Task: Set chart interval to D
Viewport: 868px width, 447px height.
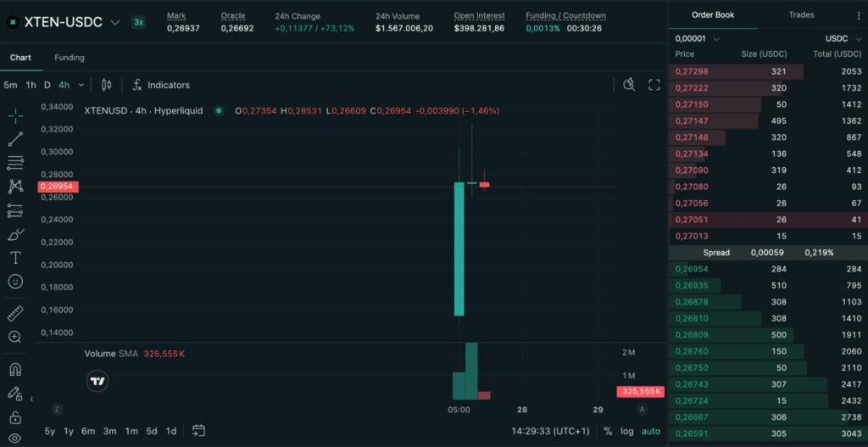Action: tap(47, 85)
